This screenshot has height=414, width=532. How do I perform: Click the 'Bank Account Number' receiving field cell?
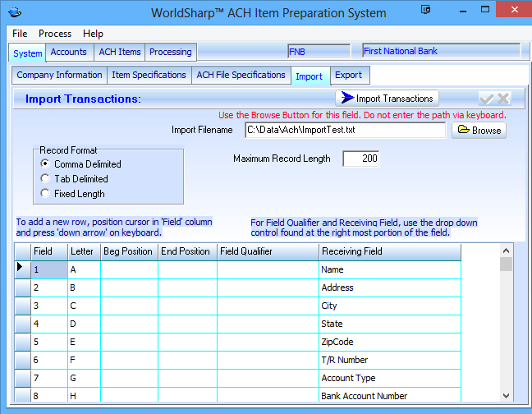coord(390,395)
